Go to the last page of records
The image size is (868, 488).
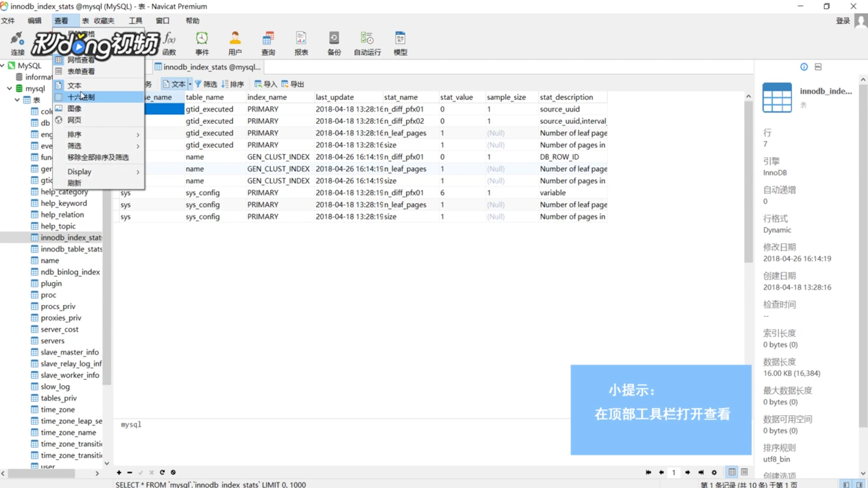(701, 472)
